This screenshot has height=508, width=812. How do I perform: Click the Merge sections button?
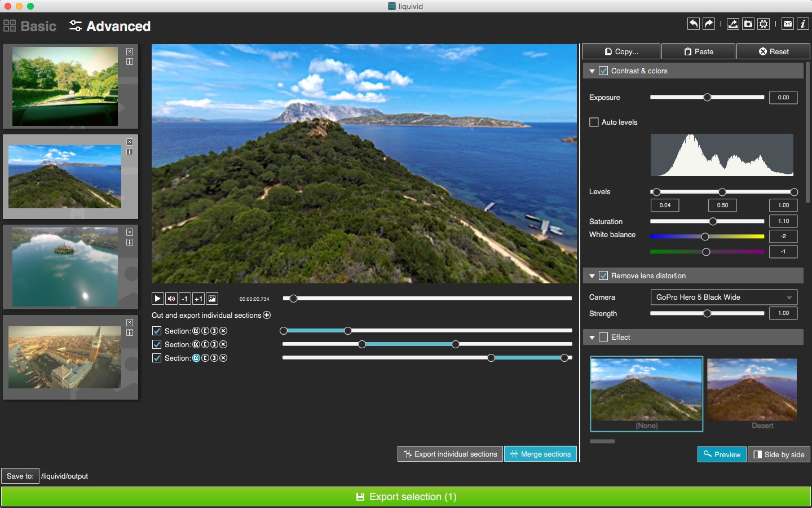click(x=540, y=454)
